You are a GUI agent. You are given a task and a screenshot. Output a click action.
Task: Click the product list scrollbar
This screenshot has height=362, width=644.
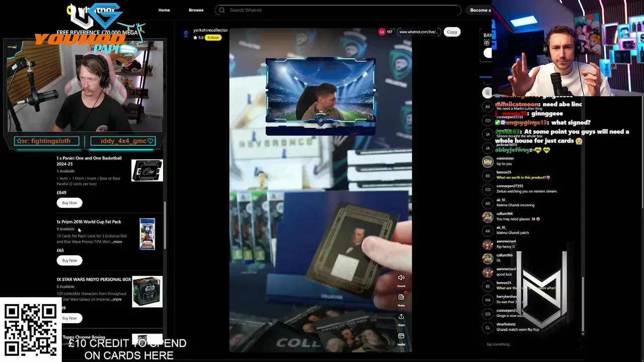(x=165, y=226)
